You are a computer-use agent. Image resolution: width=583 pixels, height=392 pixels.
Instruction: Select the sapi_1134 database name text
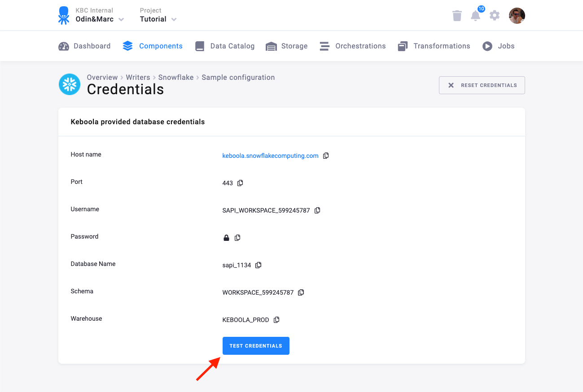pos(237,265)
